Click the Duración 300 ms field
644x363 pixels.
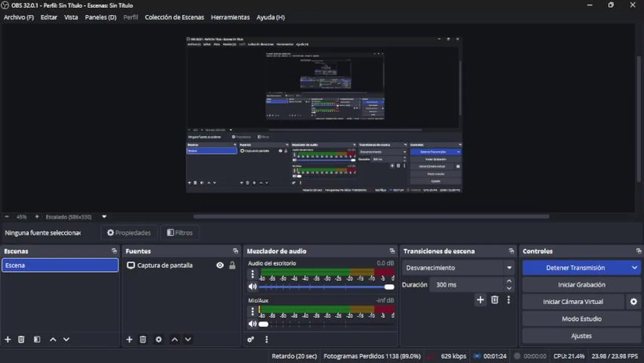(x=466, y=285)
